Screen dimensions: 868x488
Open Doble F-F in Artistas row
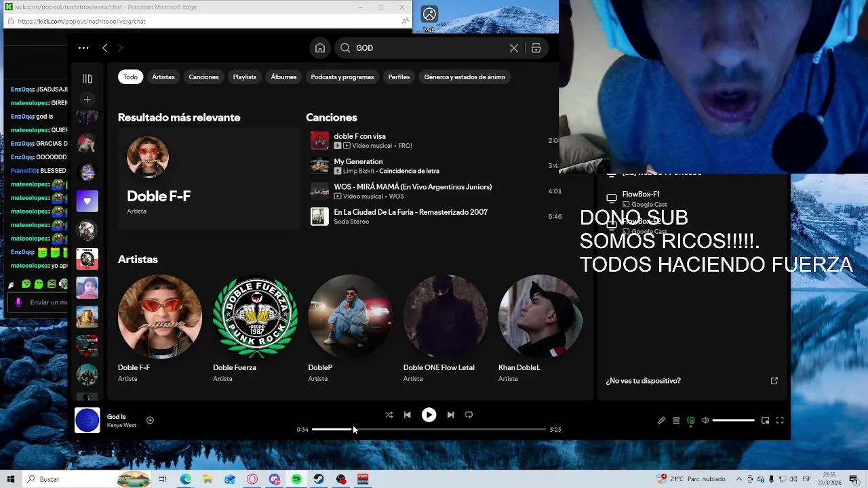(160, 329)
